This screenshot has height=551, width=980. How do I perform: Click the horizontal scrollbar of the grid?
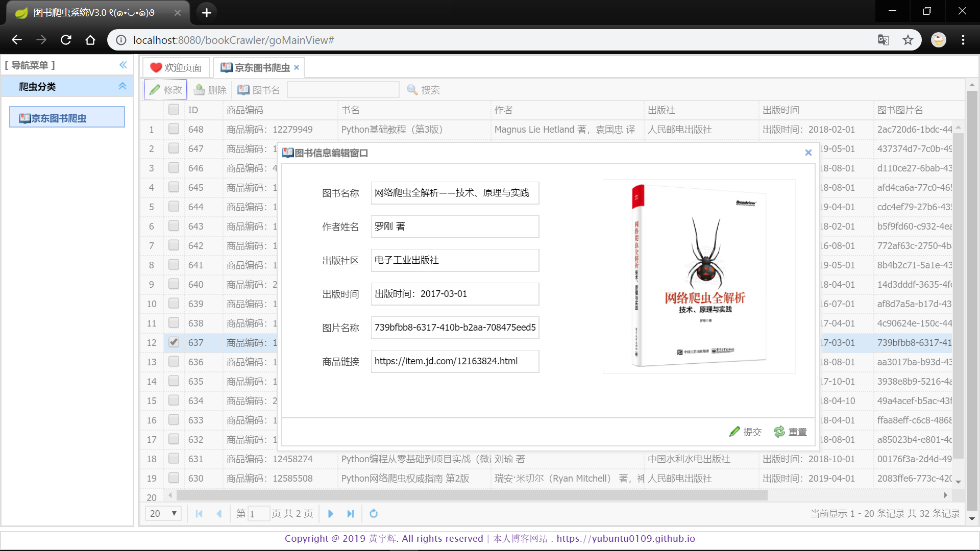click(x=472, y=495)
